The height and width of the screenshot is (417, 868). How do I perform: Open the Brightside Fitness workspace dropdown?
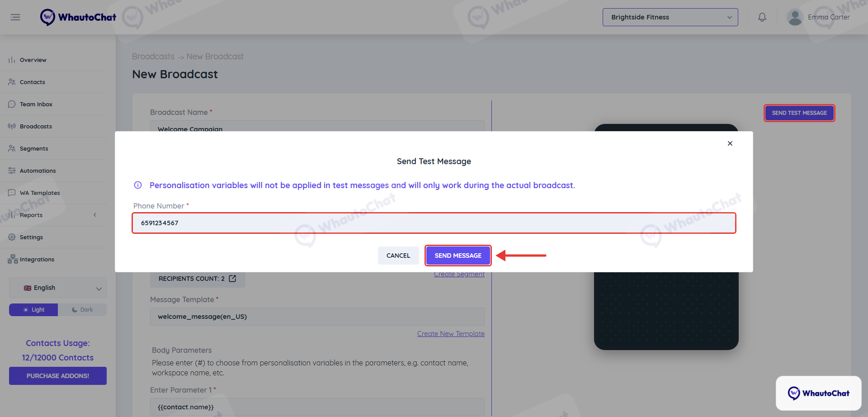pyautogui.click(x=670, y=17)
